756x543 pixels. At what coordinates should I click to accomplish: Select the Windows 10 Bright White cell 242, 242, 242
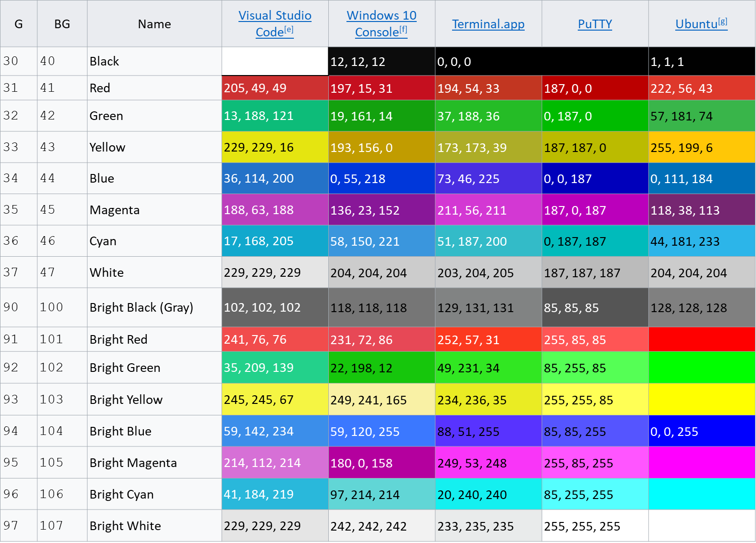click(x=382, y=526)
